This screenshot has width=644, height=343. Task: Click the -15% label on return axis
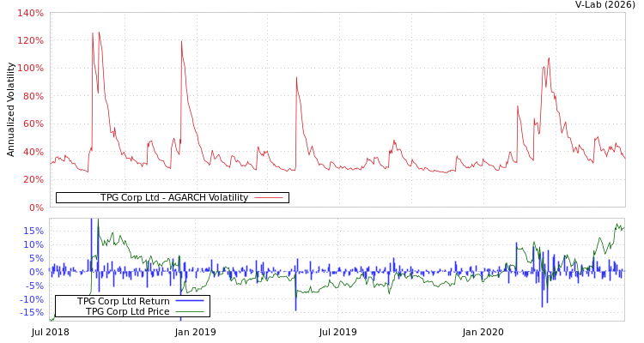click(x=32, y=313)
